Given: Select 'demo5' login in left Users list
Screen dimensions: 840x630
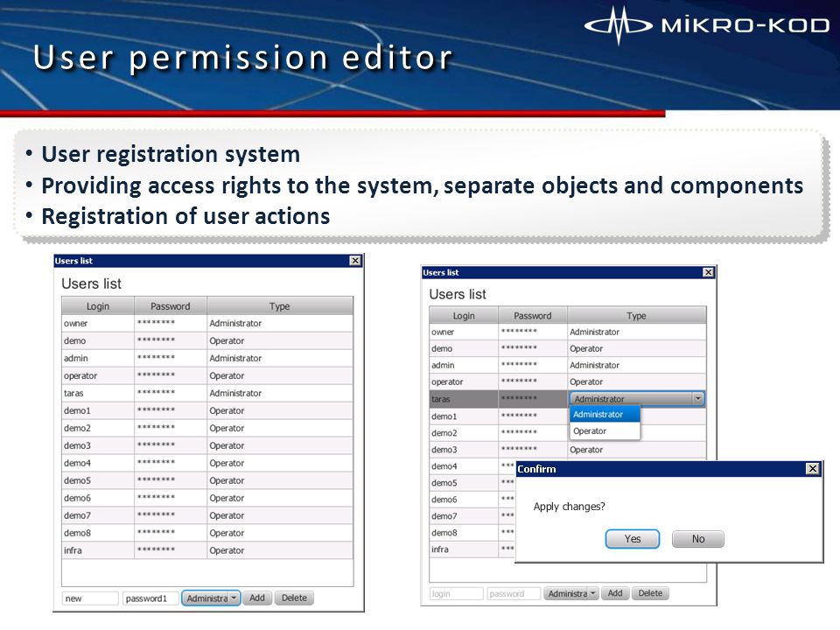Looking at the screenshot, I should [77, 480].
